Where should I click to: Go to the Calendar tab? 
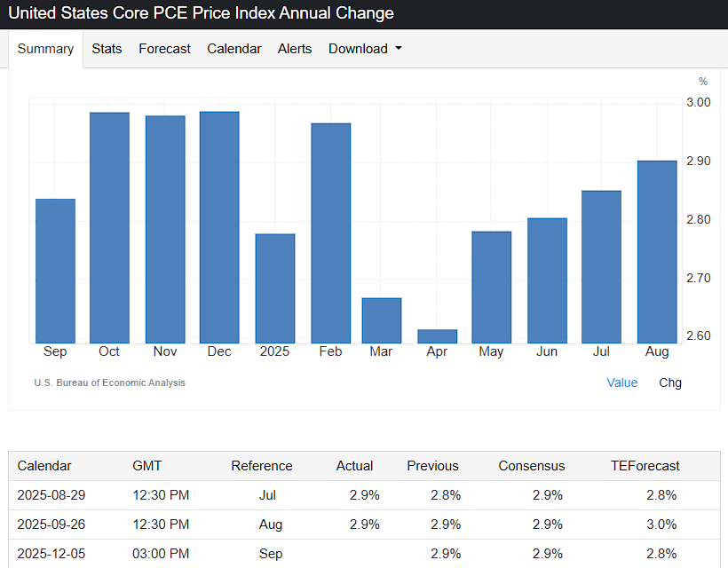click(233, 49)
